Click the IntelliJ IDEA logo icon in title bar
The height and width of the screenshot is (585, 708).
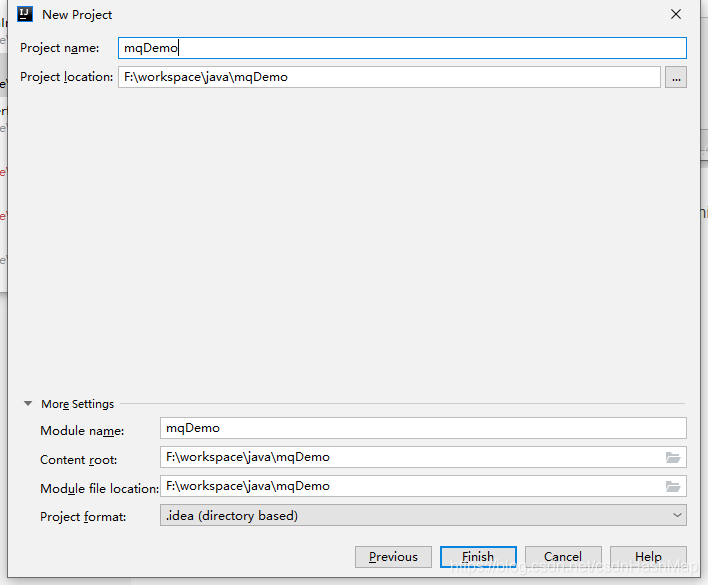pos(25,14)
